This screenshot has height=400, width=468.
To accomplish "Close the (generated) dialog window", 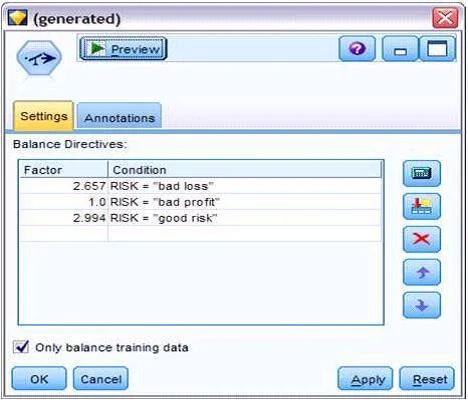I will 445,18.
